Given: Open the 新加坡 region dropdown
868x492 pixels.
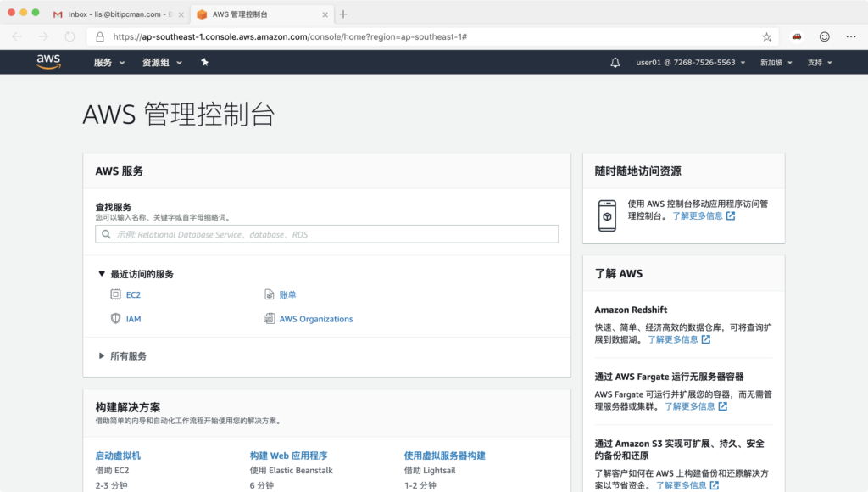Looking at the screenshot, I should (776, 63).
